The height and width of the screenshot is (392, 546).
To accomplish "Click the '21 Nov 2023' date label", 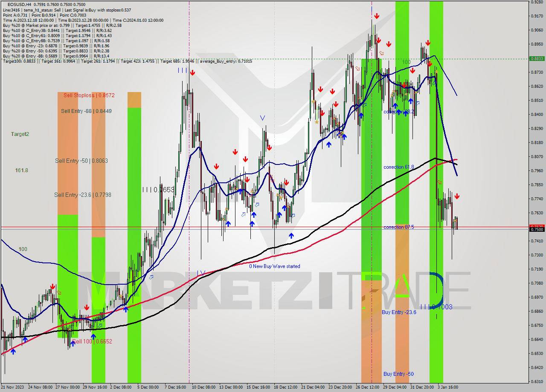I will click(x=13, y=387).
